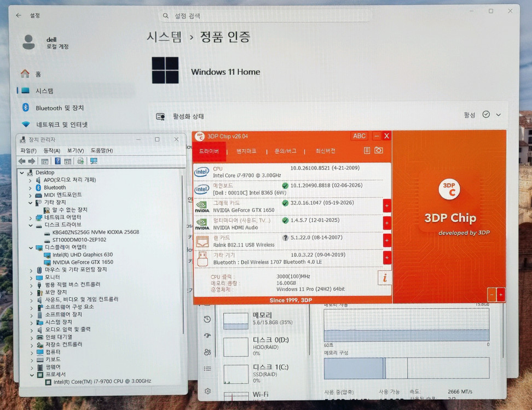Screen dimensions: 532x410
Task: Expand the 활성화 상태 chevron
Action: [499, 115]
